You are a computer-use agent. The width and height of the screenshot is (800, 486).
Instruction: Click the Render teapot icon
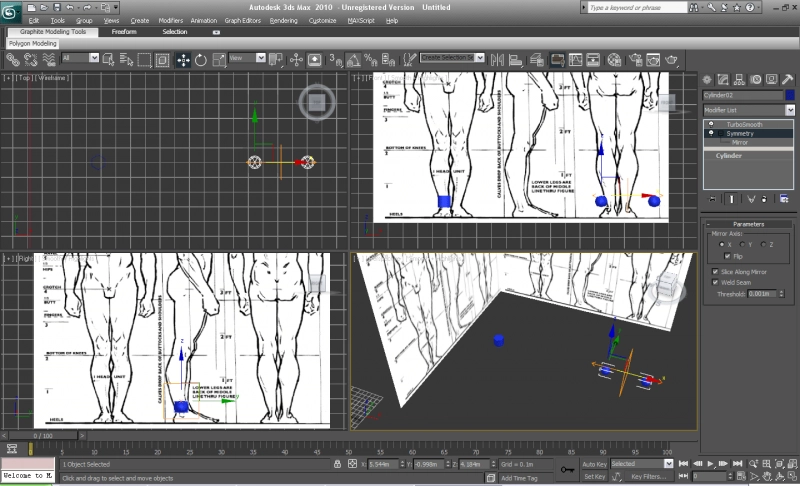[x=671, y=60]
